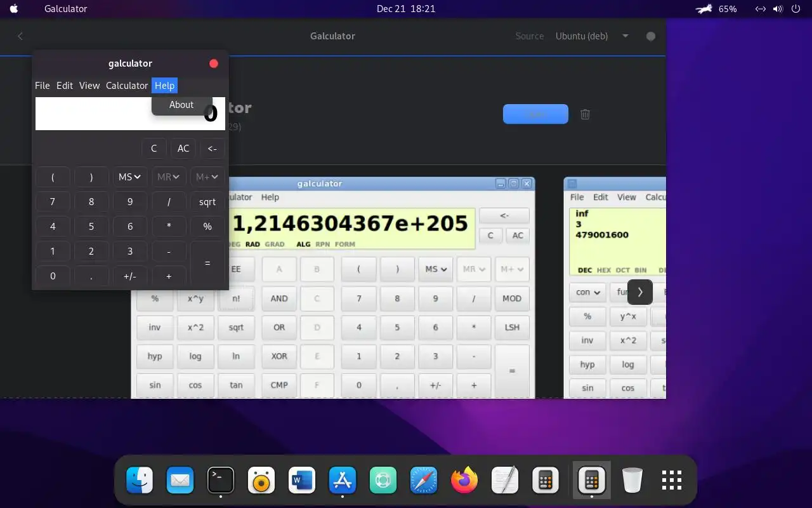Open the clock showing Dec 21 18:21
This screenshot has width=812, height=508.
(x=406, y=9)
